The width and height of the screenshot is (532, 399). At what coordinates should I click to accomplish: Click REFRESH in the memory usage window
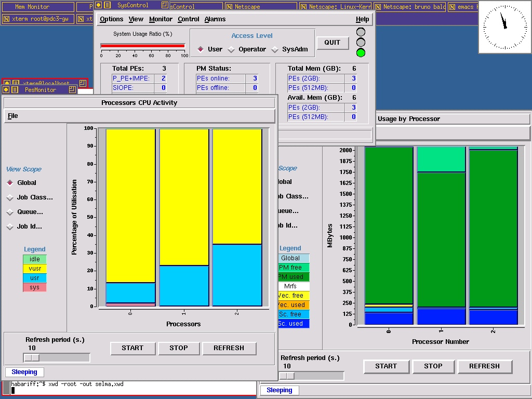(x=485, y=366)
